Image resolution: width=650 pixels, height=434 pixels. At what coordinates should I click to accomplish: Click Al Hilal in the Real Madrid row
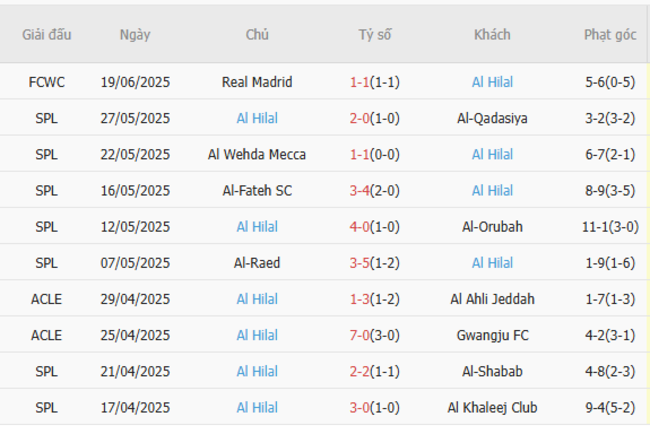coord(492,82)
